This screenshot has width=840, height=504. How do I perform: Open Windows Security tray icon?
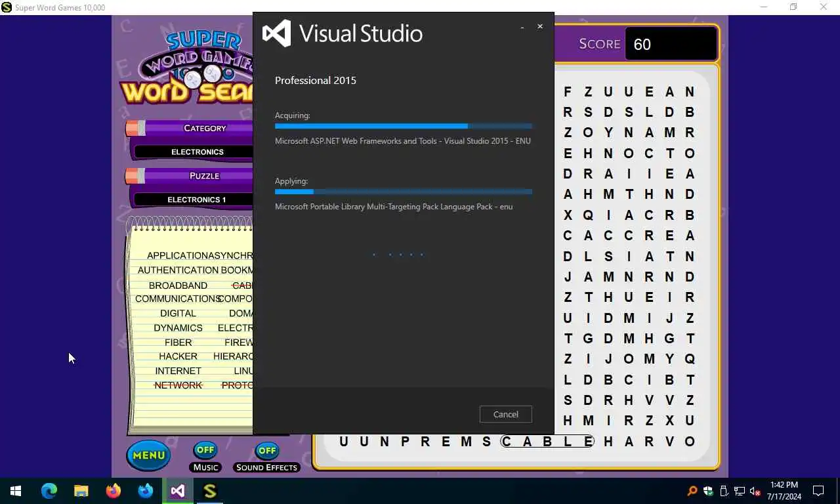708,491
